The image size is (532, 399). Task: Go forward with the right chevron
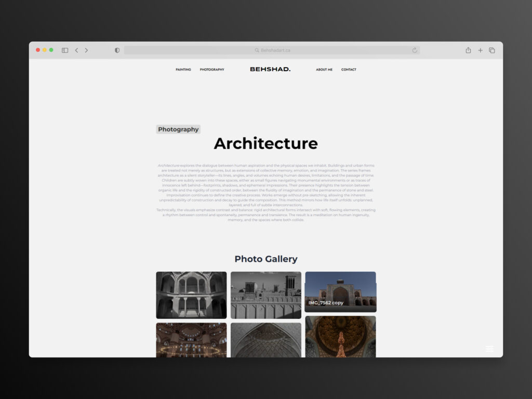click(86, 50)
